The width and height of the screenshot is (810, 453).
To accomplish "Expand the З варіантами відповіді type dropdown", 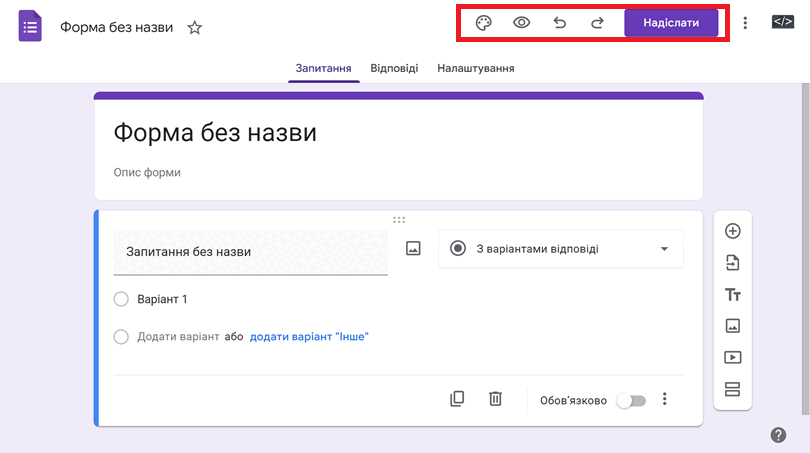I will (560, 249).
